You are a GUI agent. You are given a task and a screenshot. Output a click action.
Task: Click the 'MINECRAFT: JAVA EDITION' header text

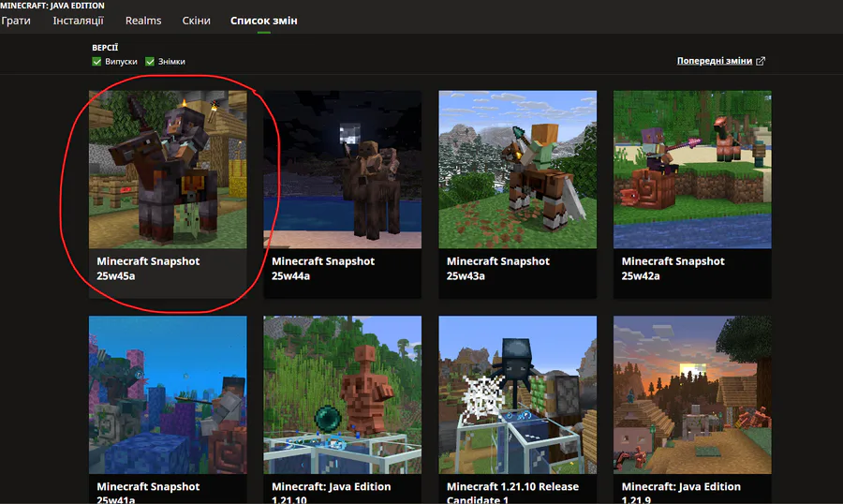pyautogui.click(x=52, y=6)
